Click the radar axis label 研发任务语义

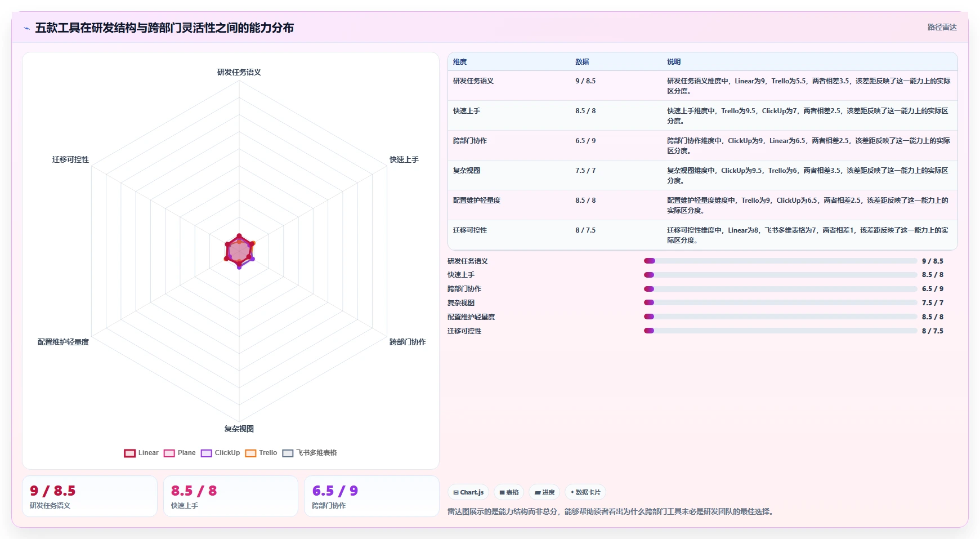click(x=239, y=72)
